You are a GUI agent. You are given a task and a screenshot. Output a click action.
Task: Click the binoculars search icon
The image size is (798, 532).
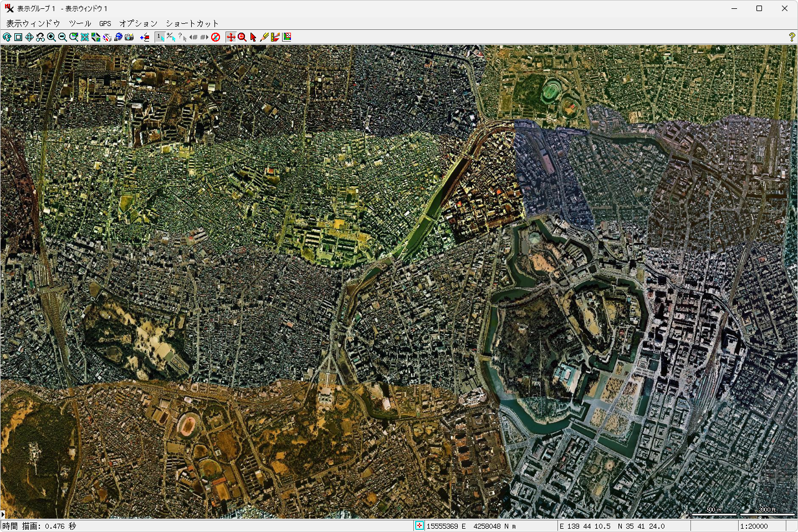click(x=40, y=37)
